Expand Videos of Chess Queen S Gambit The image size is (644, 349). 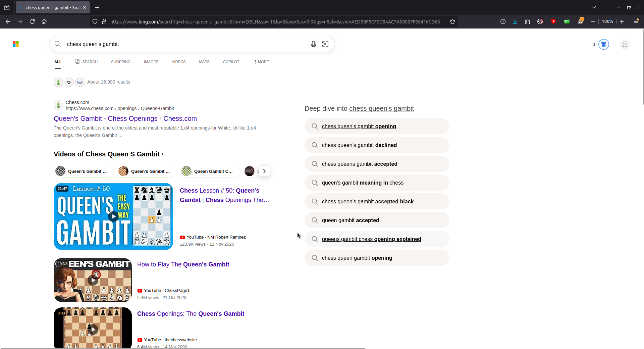[x=109, y=154]
